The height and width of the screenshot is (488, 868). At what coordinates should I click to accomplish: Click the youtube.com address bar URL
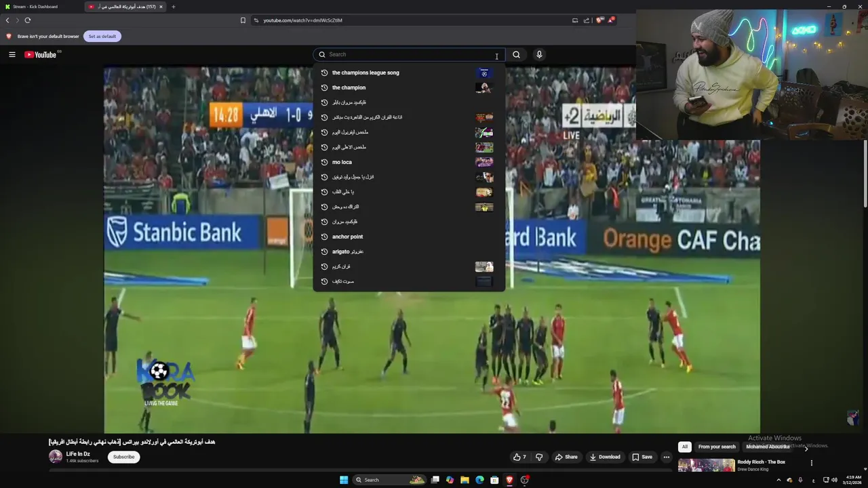tap(302, 20)
